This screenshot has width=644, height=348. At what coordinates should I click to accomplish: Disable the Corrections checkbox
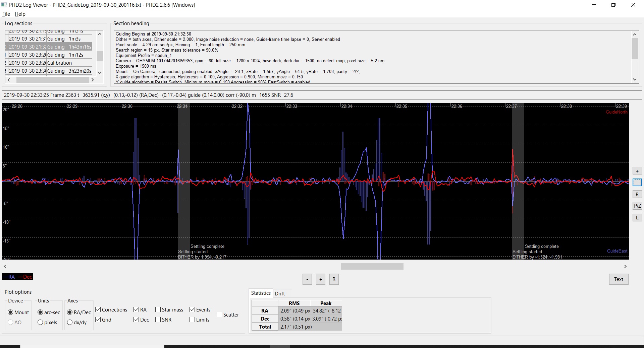coord(98,310)
